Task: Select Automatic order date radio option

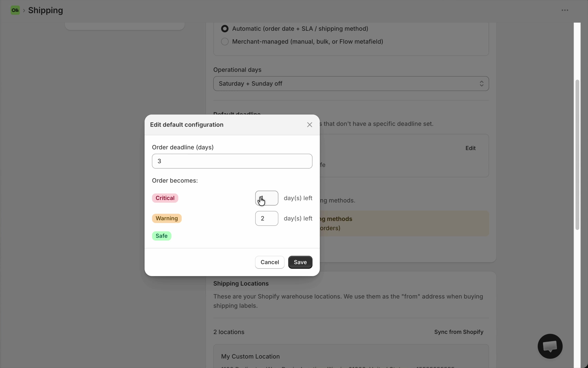Action: (x=225, y=29)
